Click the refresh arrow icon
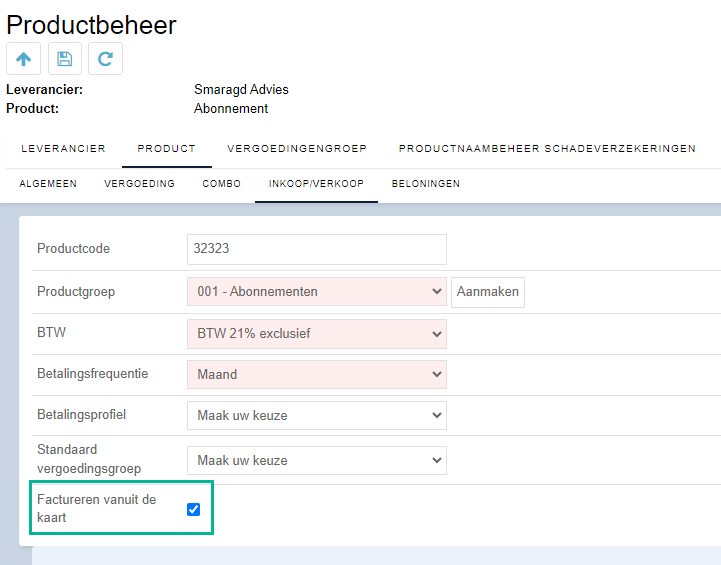The width and height of the screenshot is (721, 565). pos(105,59)
